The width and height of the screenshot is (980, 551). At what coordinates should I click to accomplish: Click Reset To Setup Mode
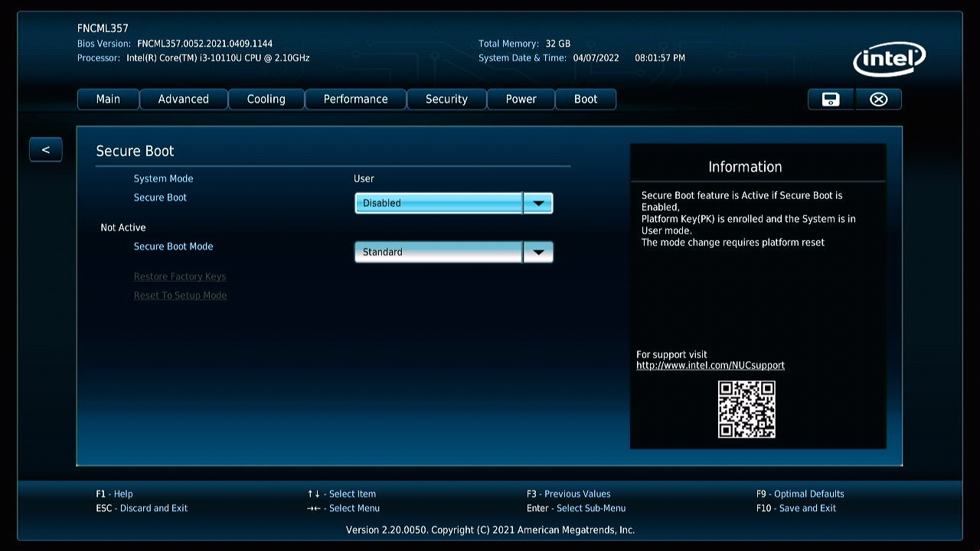[x=180, y=295]
